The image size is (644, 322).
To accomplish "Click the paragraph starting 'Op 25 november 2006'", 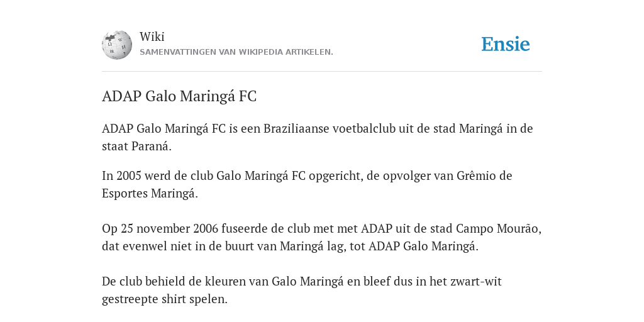I will point(321,237).
